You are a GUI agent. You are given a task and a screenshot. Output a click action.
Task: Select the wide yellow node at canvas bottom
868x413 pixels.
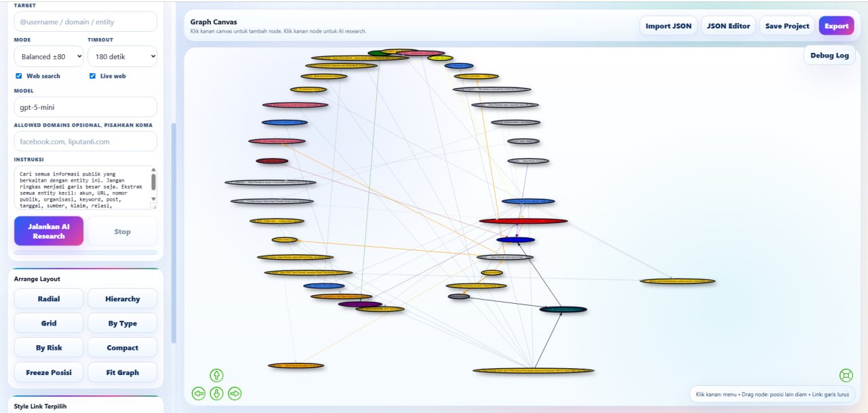(x=533, y=370)
